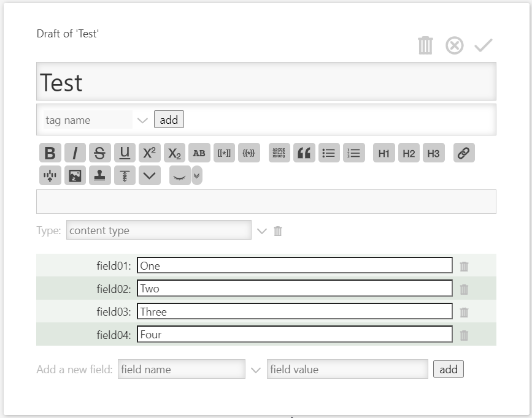Delete content type with trash icon
The height and width of the screenshot is (418, 532).
(x=278, y=231)
